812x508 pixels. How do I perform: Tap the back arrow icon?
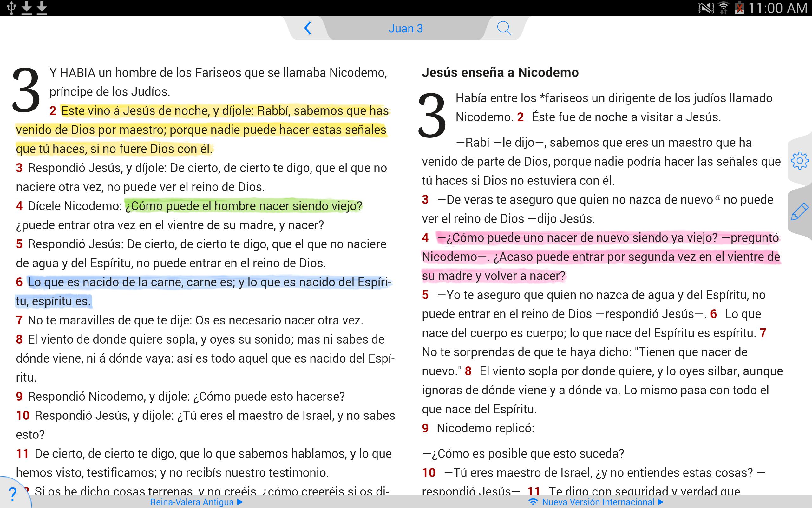pyautogui.click(x=308, y=28)
